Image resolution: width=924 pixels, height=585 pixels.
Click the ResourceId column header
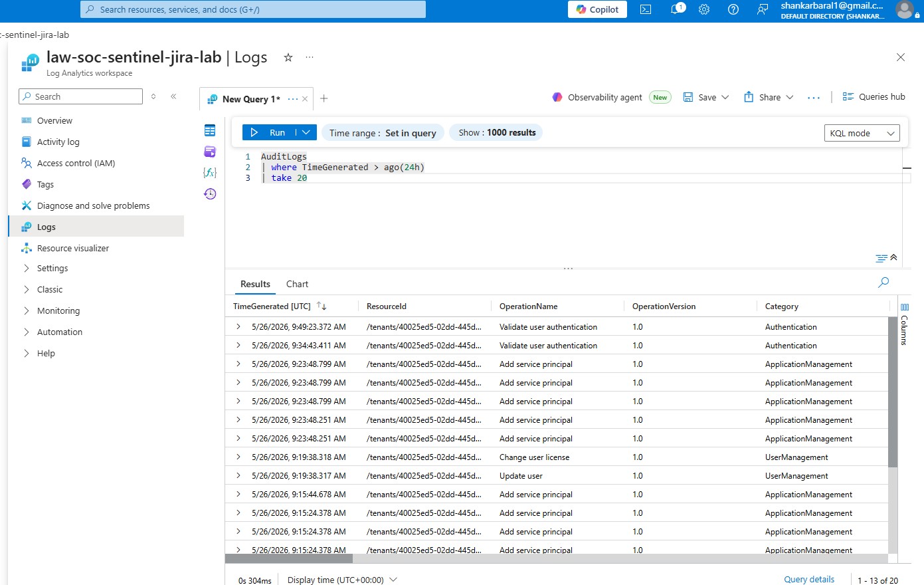click(387, 306)
